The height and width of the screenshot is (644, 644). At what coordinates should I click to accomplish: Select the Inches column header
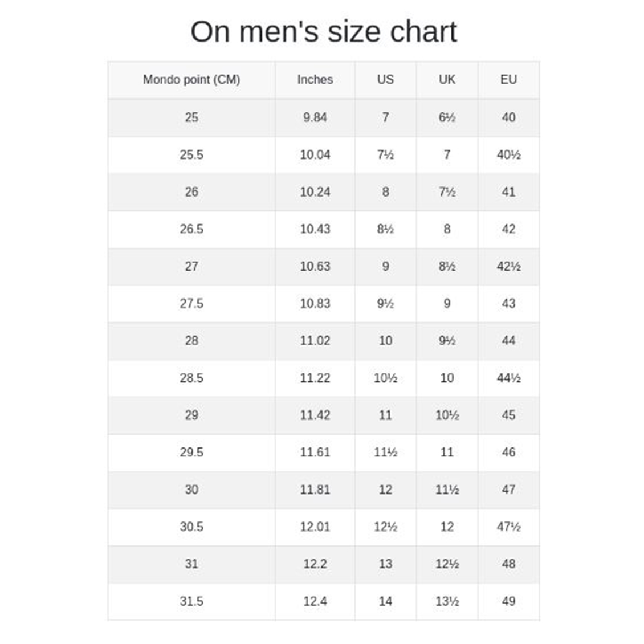[x=315, y=80]
